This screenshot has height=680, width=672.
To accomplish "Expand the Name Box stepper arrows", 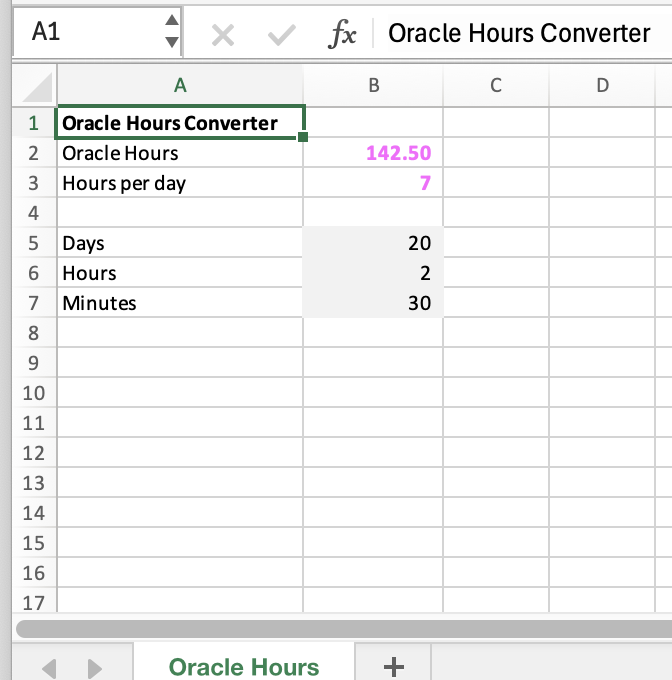I will click(x=172, y=32).
